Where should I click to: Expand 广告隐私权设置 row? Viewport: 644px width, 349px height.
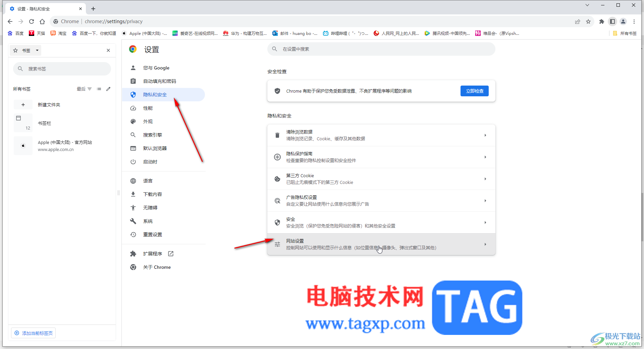coord(381,201)
